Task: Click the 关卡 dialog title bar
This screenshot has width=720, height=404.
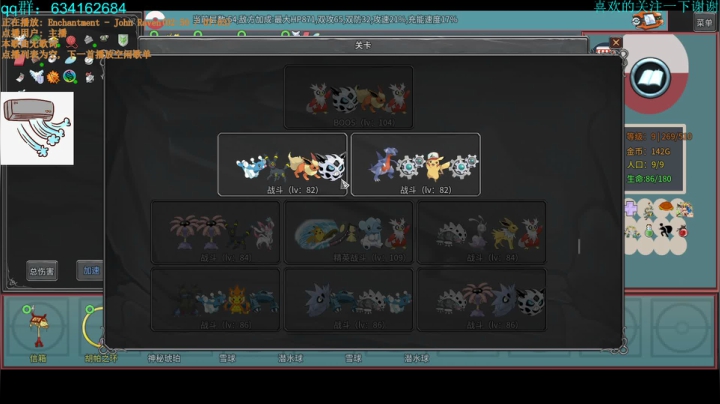Action: coord(363,45)
